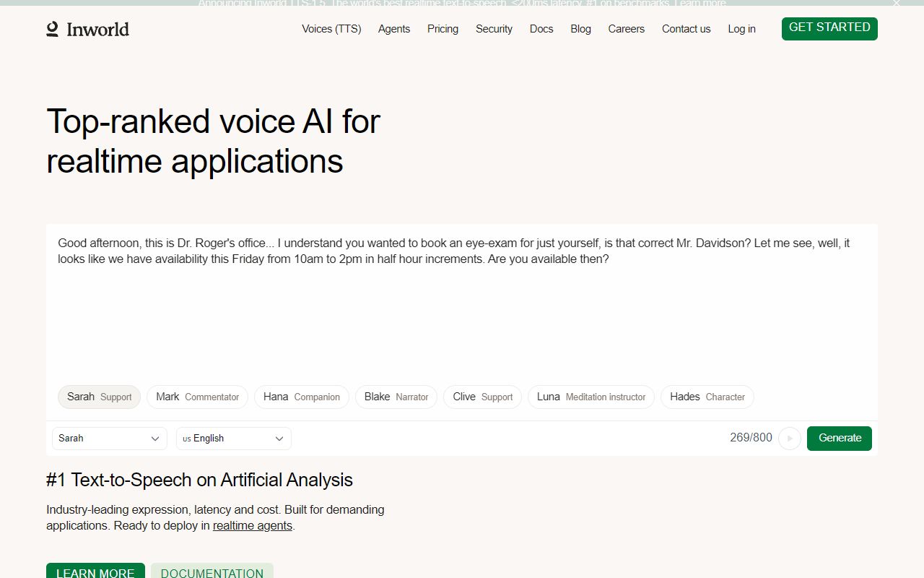The image size is (924, 578).
Task: Open the Docs navigation link
Action: coord(541,29)
